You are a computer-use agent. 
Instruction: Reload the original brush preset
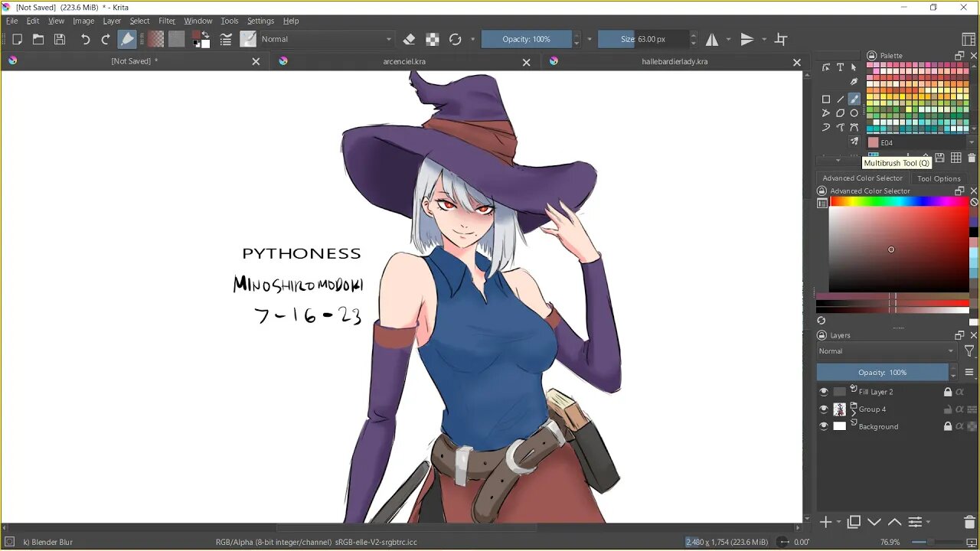[456, 39]
